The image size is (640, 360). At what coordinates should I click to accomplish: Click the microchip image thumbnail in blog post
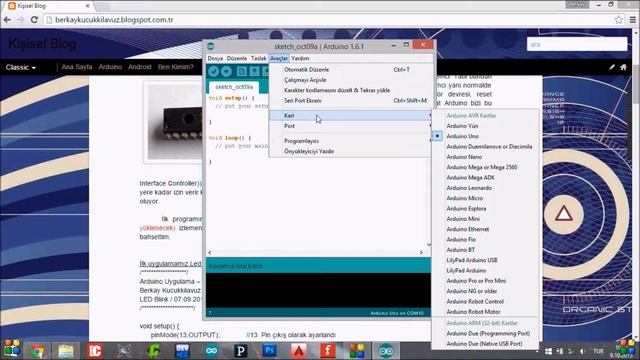click(x=173, y=122)
